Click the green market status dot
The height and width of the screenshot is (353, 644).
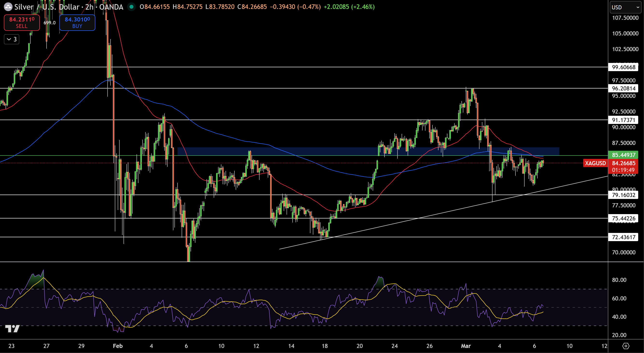pos(131,7)
